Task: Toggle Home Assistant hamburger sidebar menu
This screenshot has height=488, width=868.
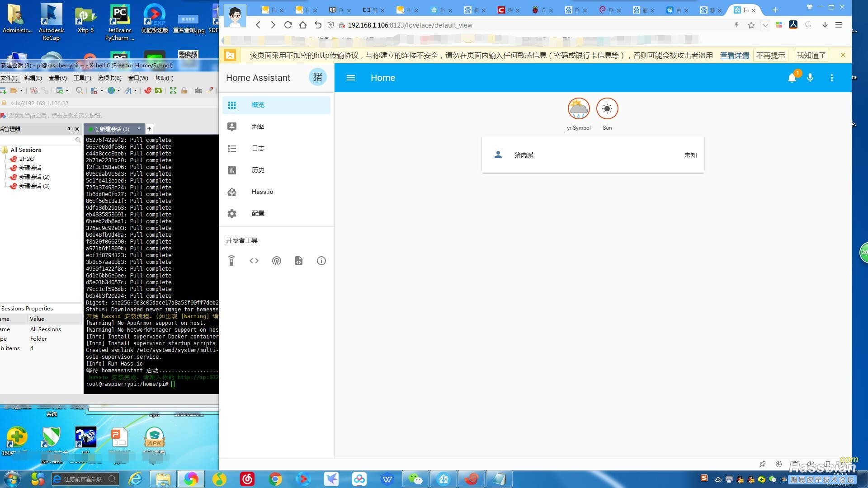Action: click(x=351, y=78)
